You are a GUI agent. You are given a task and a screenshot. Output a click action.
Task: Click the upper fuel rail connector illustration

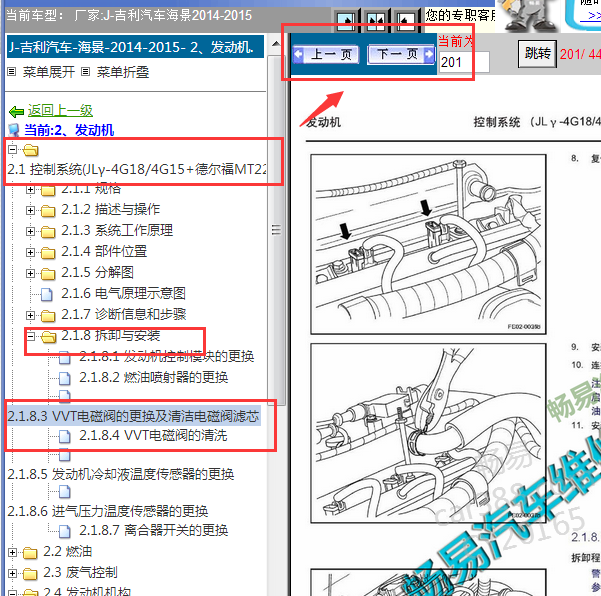(428, 244)
